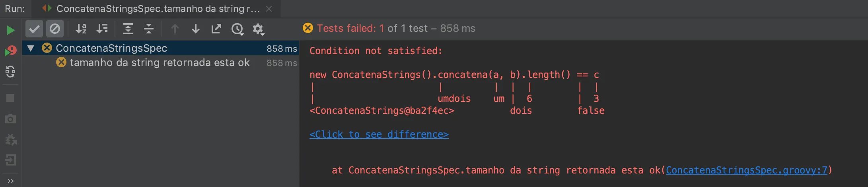The height and width of the screenshot is (187, 868).
Task: Toggle auto-test rerun icon
Action: tap(11, 72)
